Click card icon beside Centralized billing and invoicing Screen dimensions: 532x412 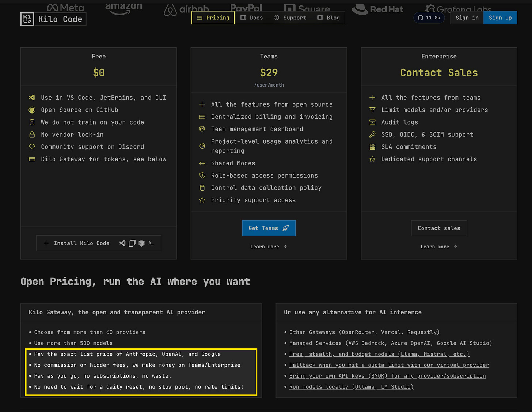click(x=202, y=117)
